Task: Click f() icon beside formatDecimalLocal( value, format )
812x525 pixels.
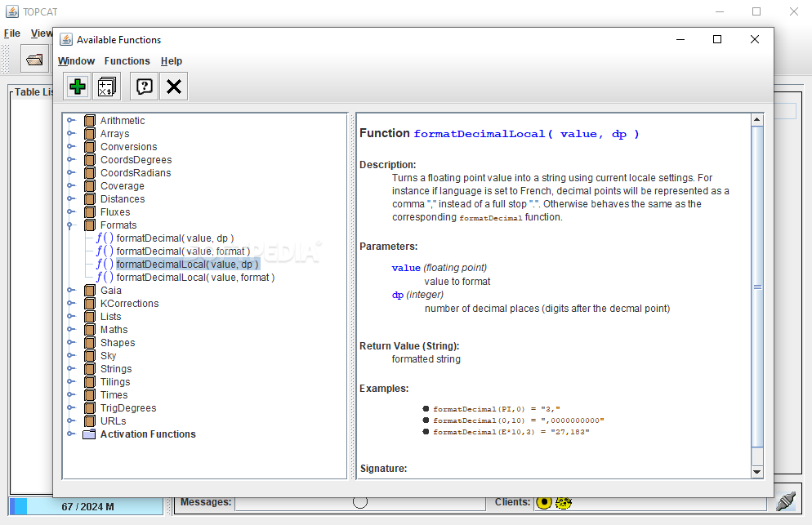Action: point(105,278)
